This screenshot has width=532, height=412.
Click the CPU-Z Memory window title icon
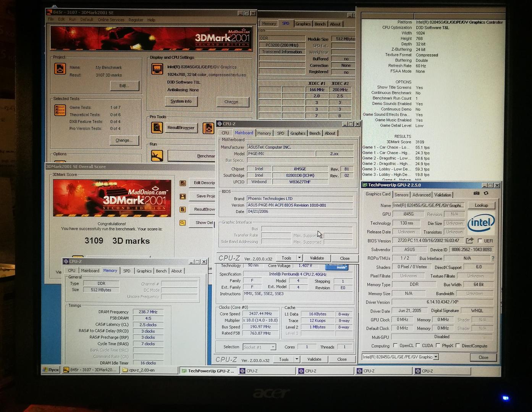66,261
